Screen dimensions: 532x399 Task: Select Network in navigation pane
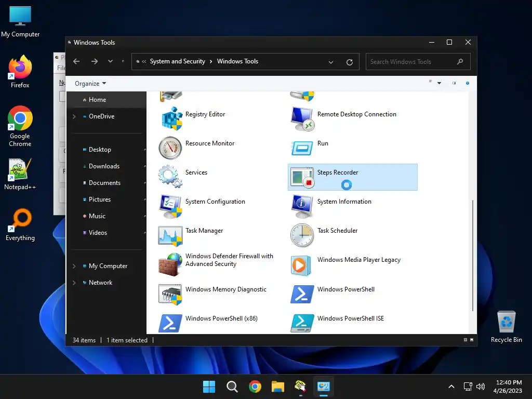coord(100,283)
